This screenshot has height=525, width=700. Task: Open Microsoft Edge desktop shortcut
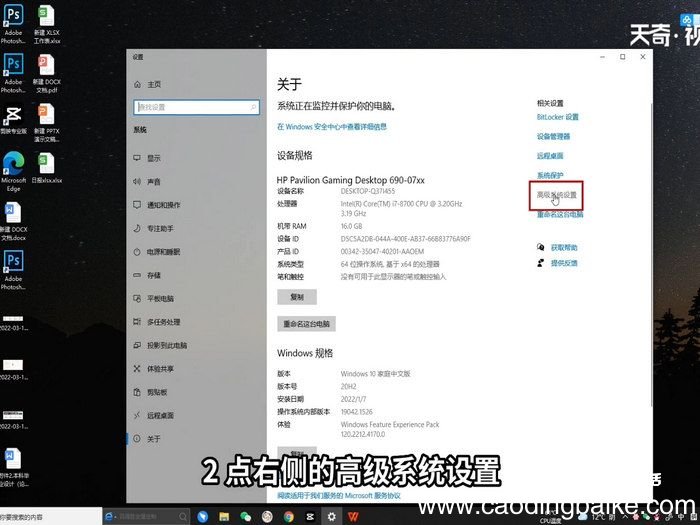point(13,172)
